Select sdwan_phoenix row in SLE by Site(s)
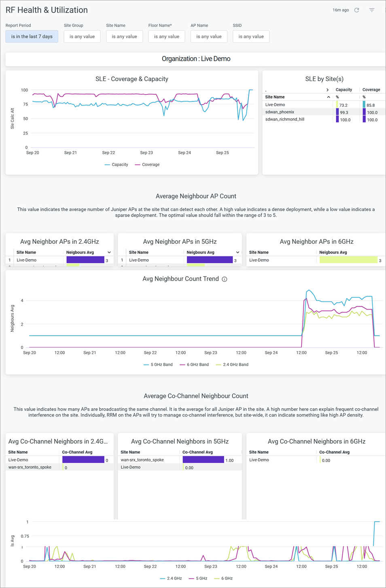 (x=280, y=112)
